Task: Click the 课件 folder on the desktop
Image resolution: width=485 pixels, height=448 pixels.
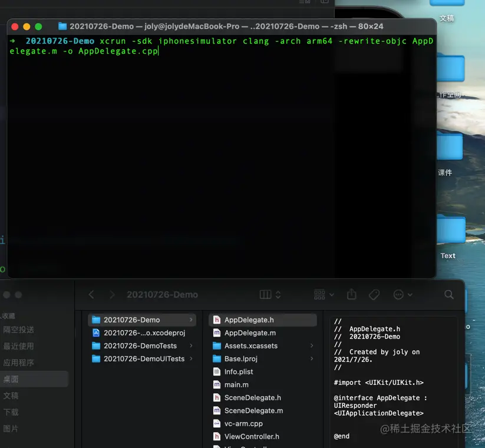Action: click(448, 148)
